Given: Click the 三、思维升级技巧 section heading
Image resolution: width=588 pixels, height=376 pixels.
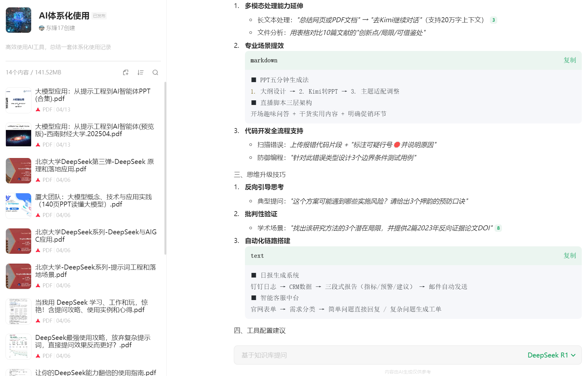Looking at the screenshot, I should coord(260,175).
